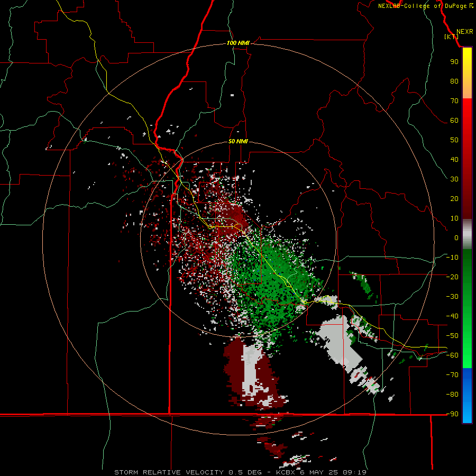Click the KCBX radar site identifier
This screenshot has width=476, height=476.
286,472
